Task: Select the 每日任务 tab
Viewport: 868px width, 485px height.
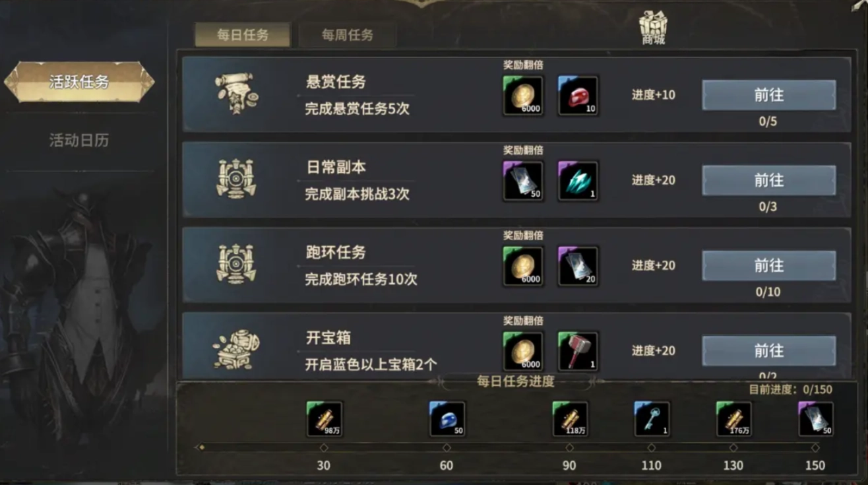Action: (243, 35)
